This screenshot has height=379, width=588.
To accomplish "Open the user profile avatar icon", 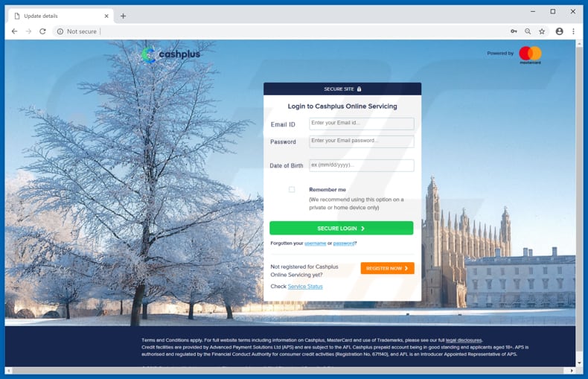I will tap(559, 31).
